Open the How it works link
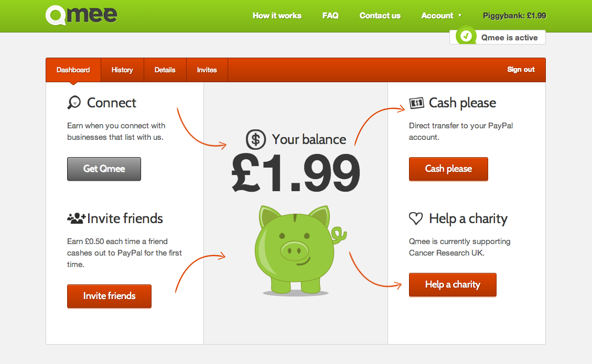Image resolution: width=592 pixels, height=364 pixels. [x=277, y=16]
